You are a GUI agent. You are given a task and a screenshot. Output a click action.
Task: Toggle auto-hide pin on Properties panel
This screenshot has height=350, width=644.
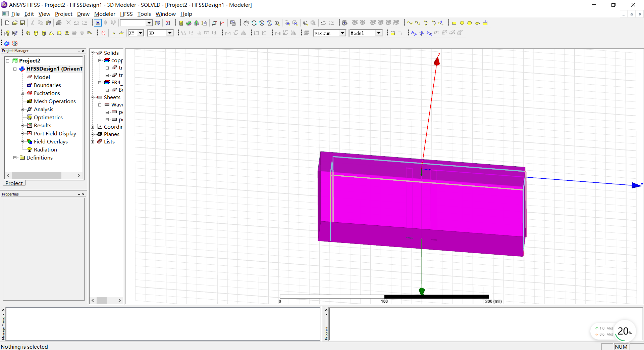[79, 194]
